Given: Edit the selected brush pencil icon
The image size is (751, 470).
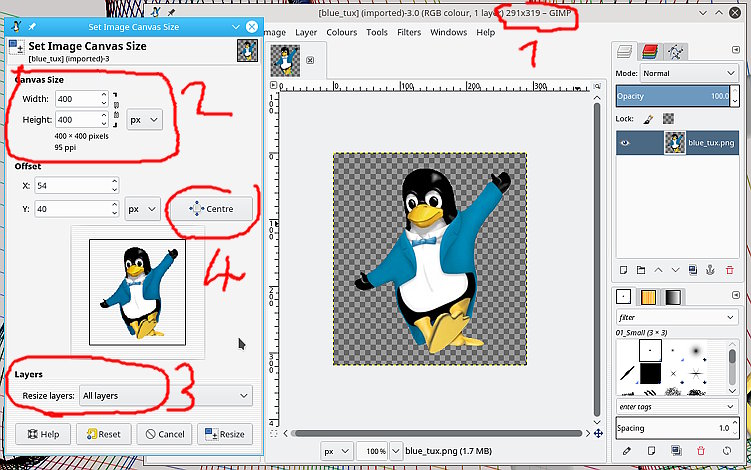Looking at the screenshot, I should click(x=626, y=451).
